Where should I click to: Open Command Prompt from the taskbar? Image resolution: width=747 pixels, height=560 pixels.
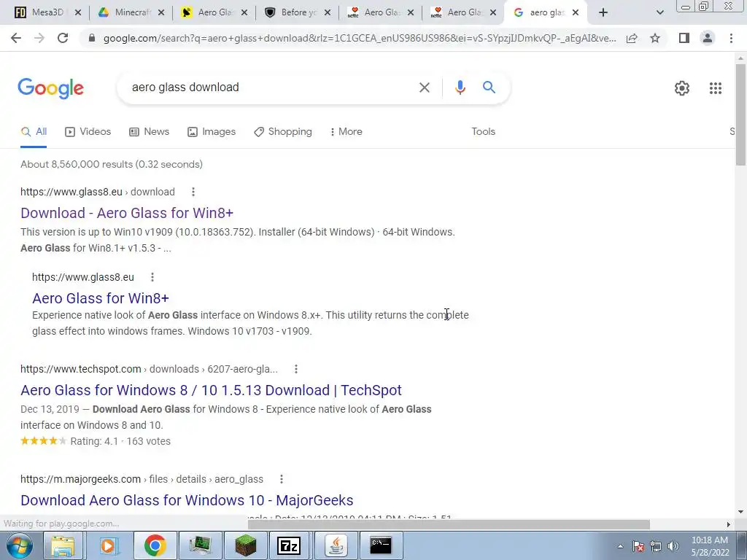[x=381, y=545]
